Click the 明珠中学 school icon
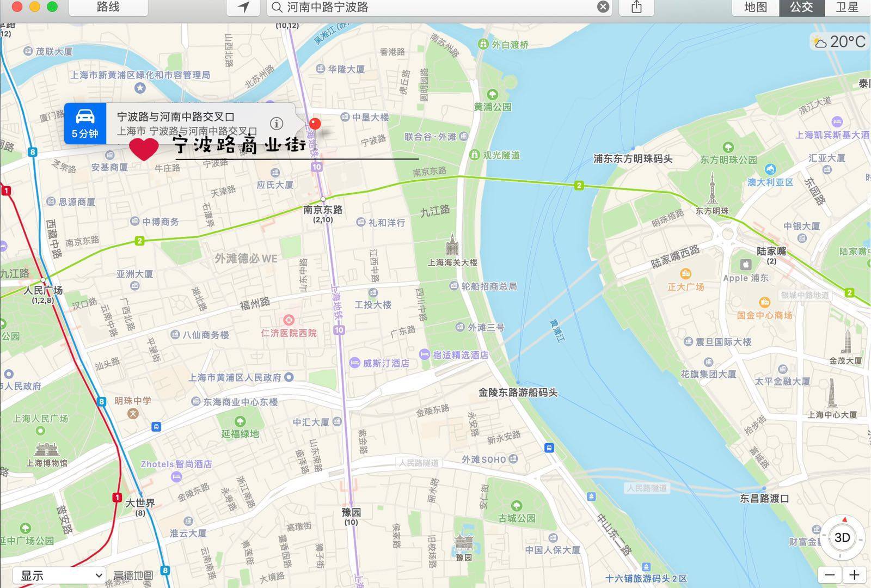Viewport: 871px width, 588px height. click(133, 413)
